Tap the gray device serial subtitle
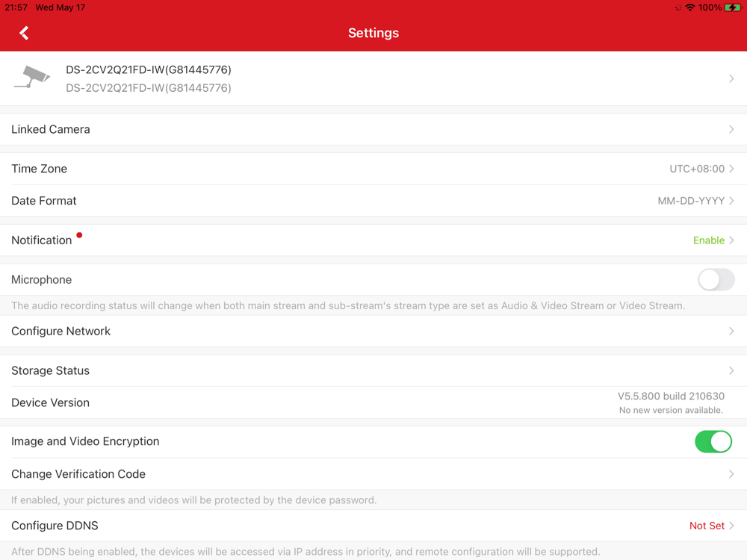This screenshot has height=560, width=747. click(149, 88)
